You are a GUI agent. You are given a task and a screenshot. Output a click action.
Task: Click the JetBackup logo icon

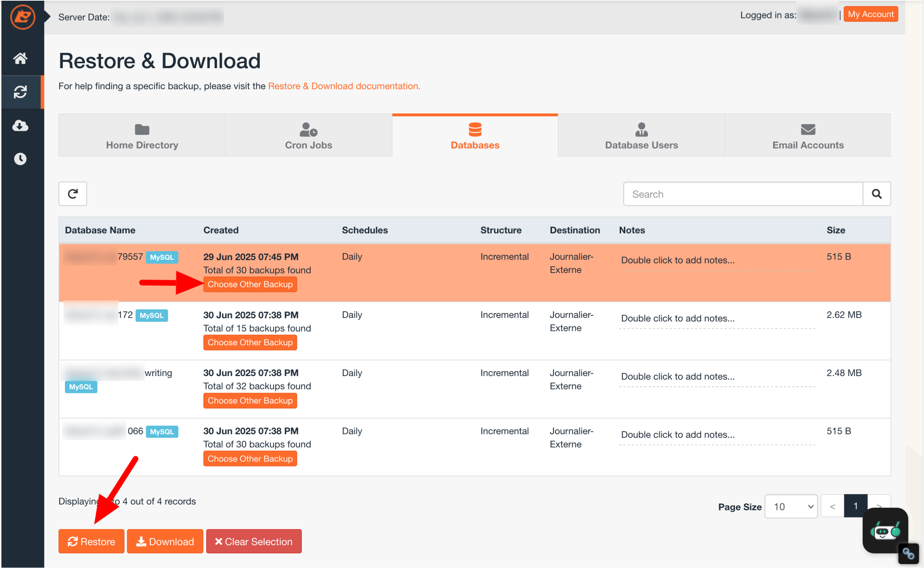(22, 17)
